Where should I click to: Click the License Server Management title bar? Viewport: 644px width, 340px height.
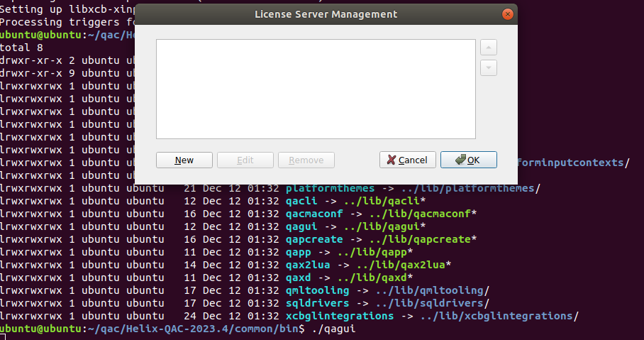pos(326,14)
